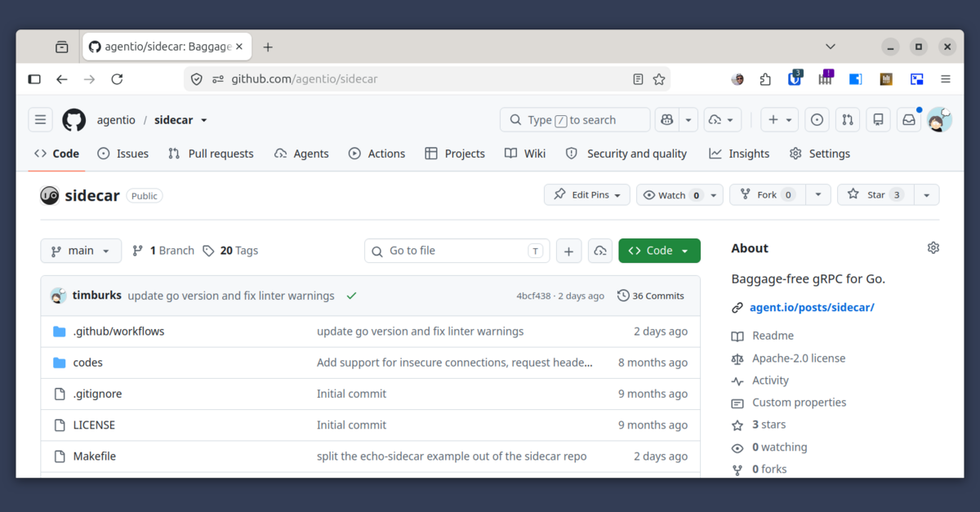Open the .github/workflows folder
The width and height of the screenshot is (980, 512).
coord(119,332)
